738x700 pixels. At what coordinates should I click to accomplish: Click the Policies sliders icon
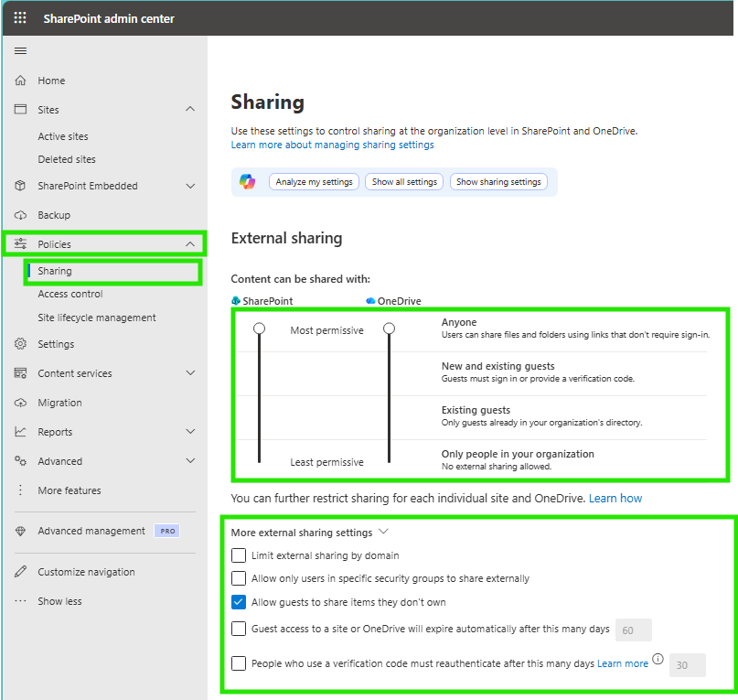[20, 244]
